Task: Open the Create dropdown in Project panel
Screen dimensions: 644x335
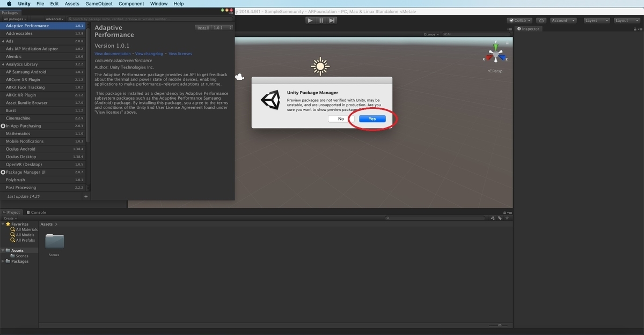Action: point(10,218)
